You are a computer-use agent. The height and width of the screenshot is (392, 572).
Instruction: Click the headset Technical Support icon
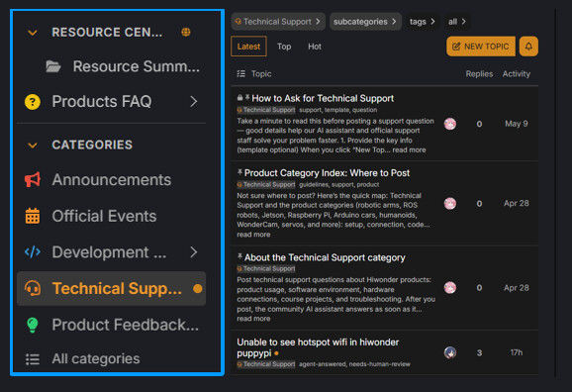pos(33,288)
